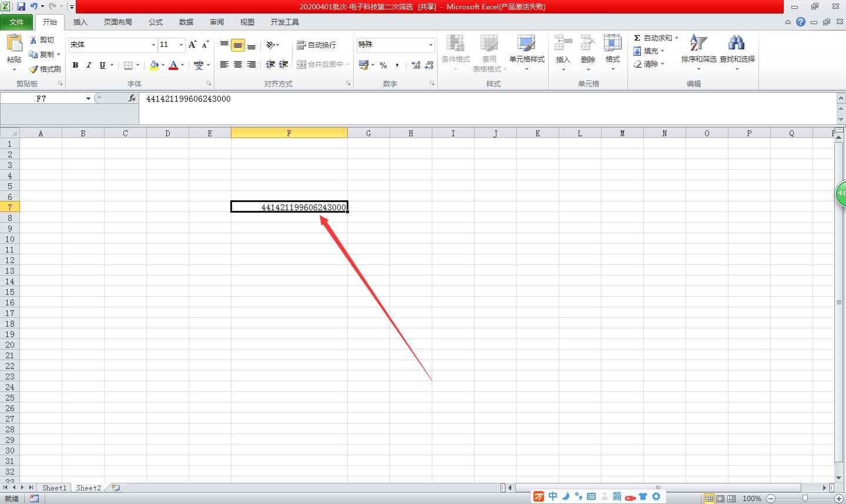Open the 文件 File tab
Image resolution: width=846 pixels, height=504 pixels.
16,22
